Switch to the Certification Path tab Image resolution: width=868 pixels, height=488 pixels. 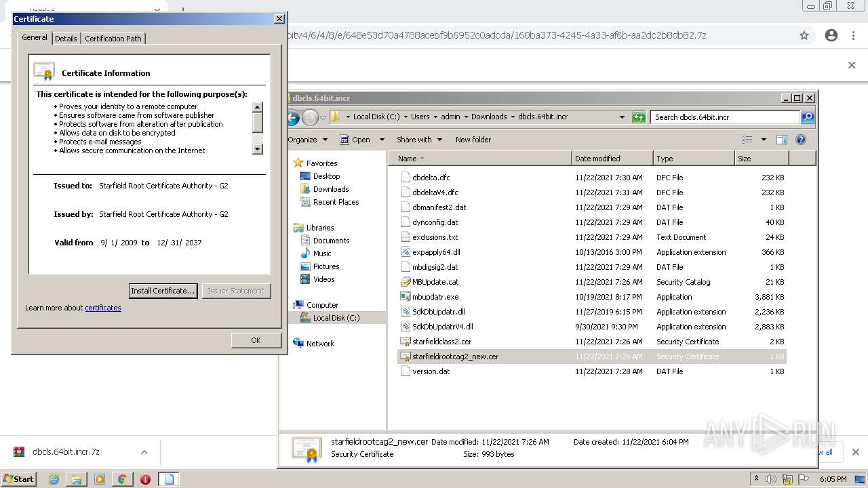click(113, 39)
